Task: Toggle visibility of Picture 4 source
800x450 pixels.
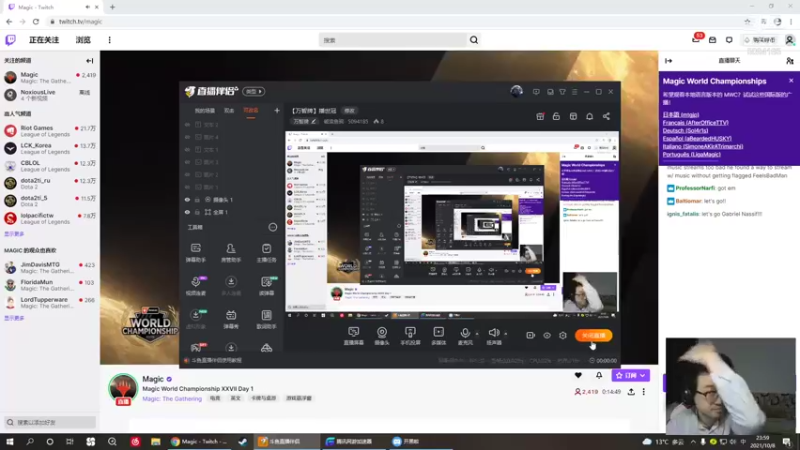Action: point(187,137)
